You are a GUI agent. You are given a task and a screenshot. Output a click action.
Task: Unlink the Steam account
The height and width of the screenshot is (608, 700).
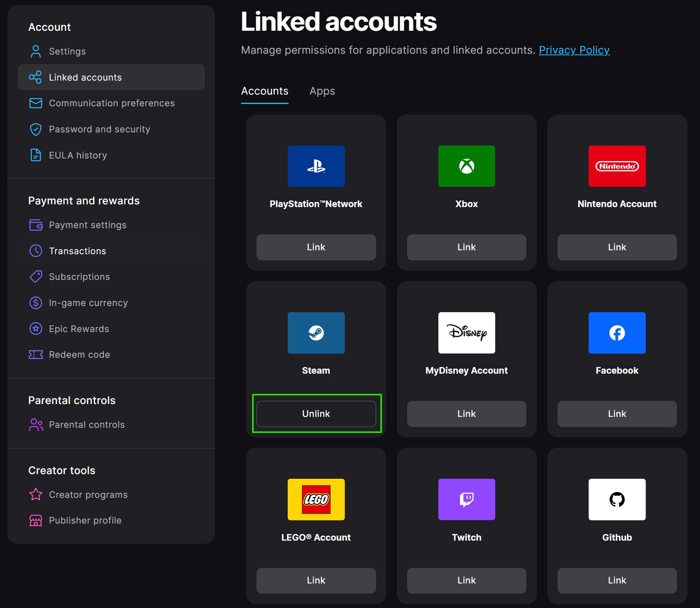pos(316,414)
